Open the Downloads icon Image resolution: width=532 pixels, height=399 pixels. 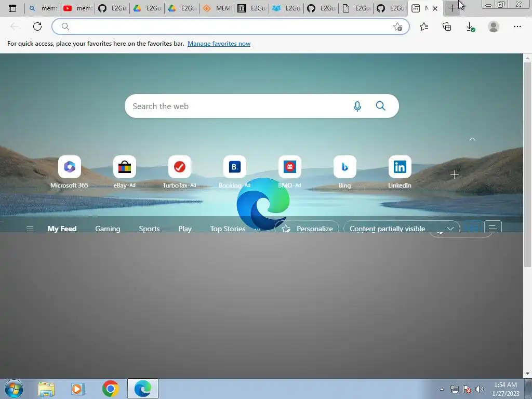[470, 27]
